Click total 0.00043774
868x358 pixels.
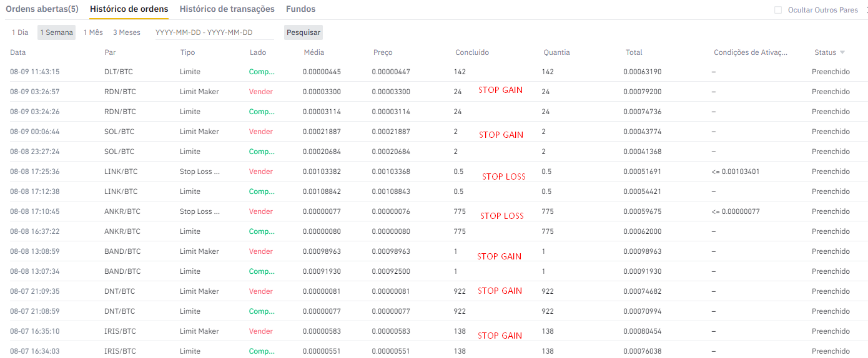pyautogui.click(x=643, y=132)
